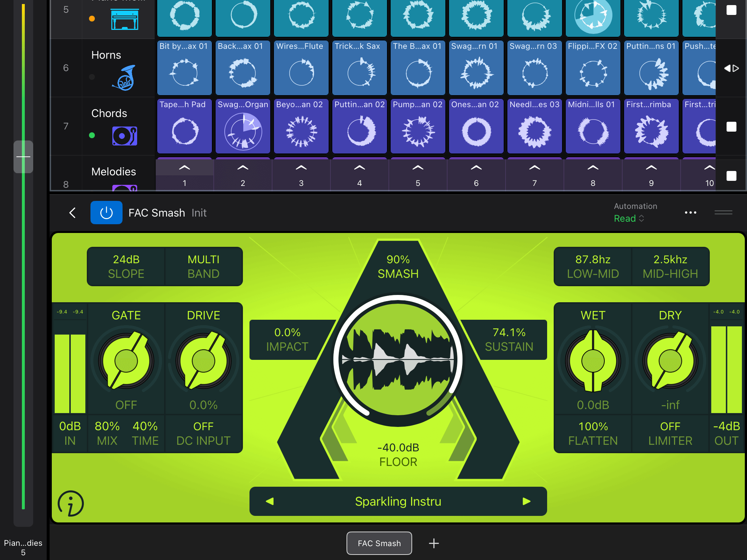Toggle the Chords track green status dot
Image resolution: width=747 pixels, height=560 pixels.
92,135
